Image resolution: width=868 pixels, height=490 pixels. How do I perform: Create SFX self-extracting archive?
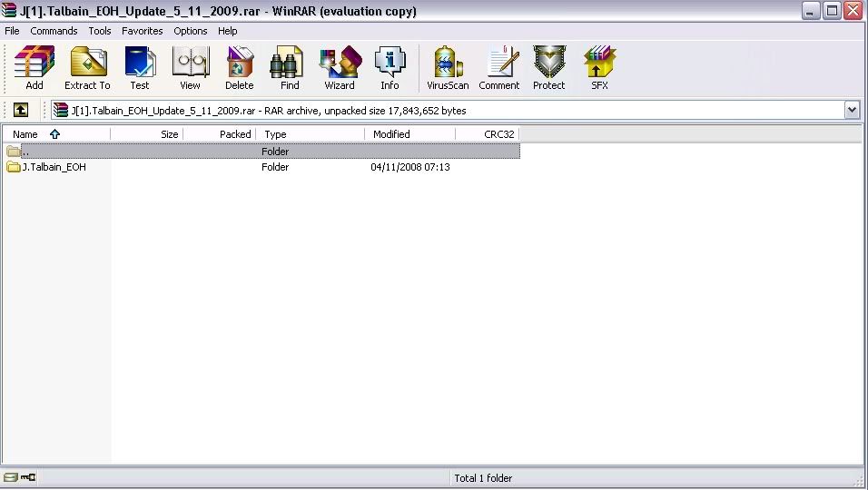coord(599,69)
